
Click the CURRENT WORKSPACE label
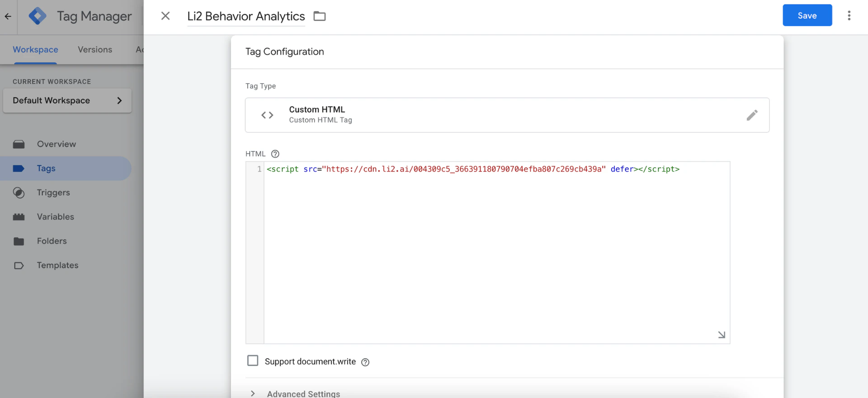tap(52, 82)
